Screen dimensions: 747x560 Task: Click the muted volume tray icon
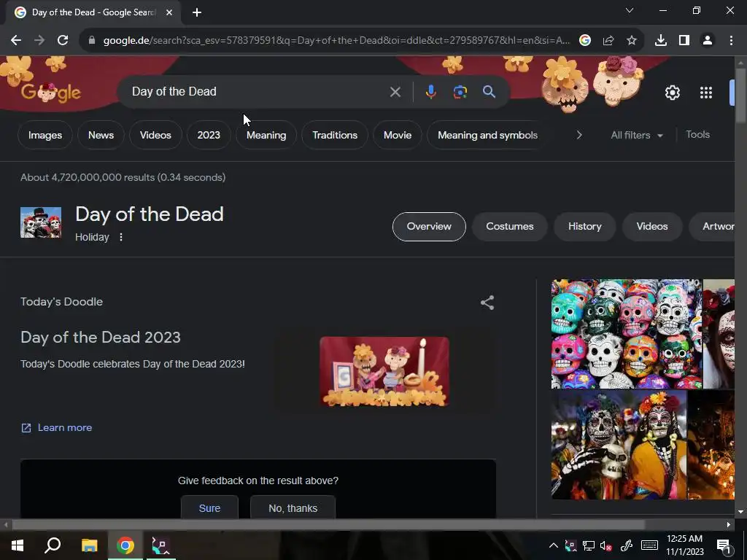pyautogui.click(x=606, y=545)
